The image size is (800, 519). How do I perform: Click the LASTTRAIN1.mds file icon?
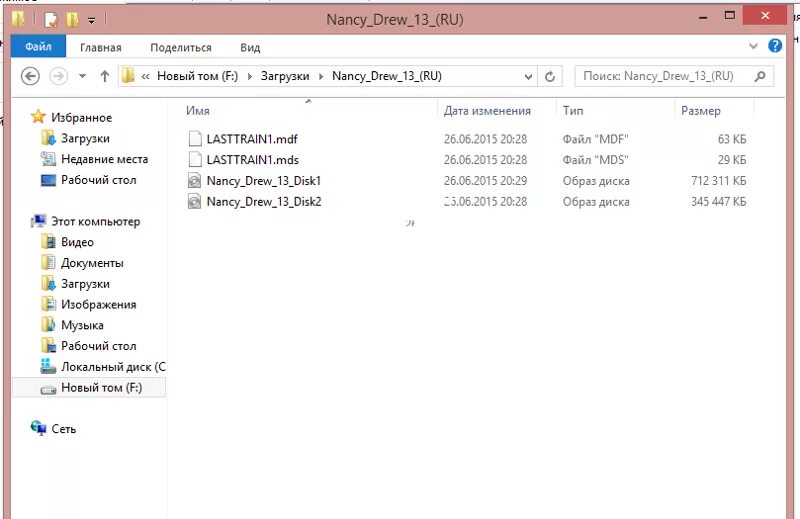[x=195, y=160]
